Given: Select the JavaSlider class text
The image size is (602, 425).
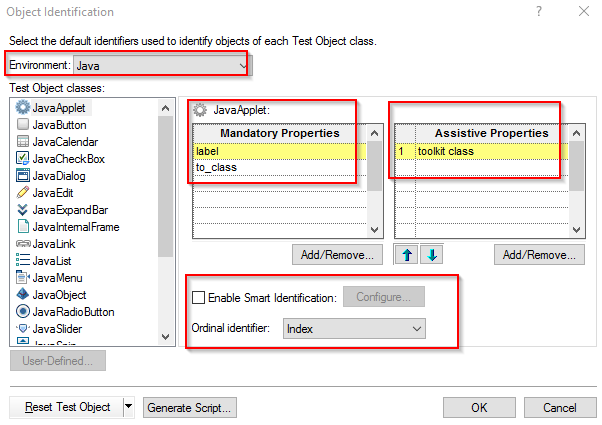Looking at the screenshot, I should (x=57, y=329).
